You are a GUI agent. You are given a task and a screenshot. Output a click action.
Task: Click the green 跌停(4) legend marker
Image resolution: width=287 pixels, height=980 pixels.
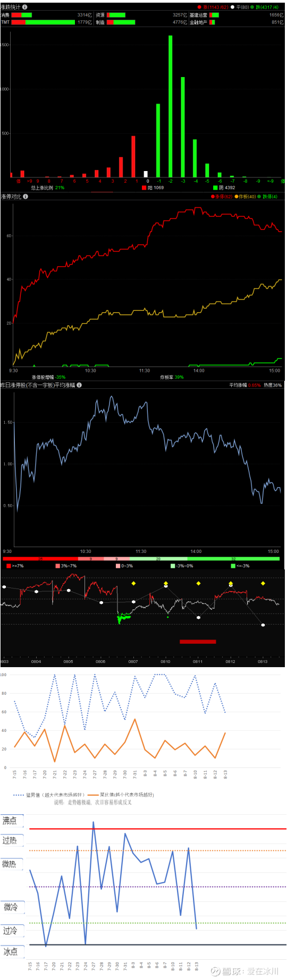pyautogui.click(x=259, y=197)
